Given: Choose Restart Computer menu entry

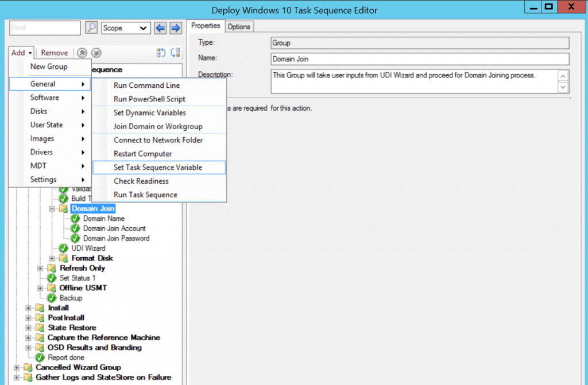Looking at the screenshot, I should [159, 154].
